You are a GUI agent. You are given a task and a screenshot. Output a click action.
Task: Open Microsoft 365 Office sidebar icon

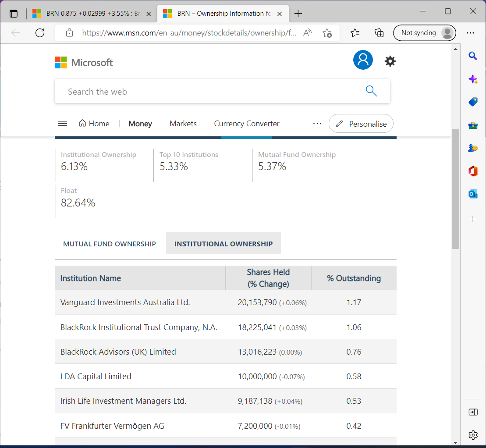[x=473, y=171]
